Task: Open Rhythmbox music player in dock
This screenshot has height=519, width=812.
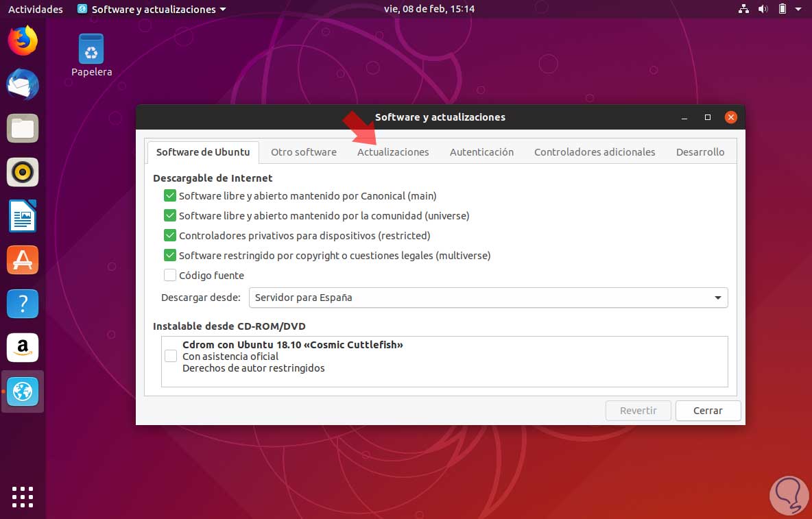Action: click(x=23, y=172)
